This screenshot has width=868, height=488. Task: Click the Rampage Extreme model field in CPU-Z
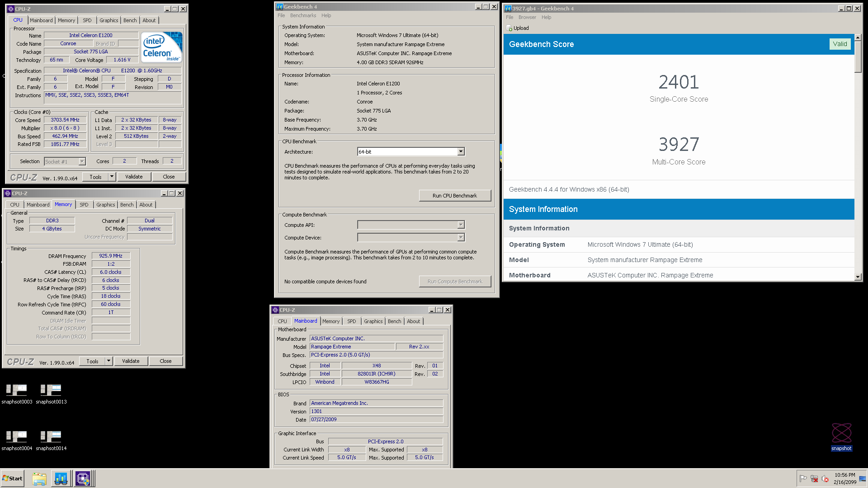[x=352, y=347]
